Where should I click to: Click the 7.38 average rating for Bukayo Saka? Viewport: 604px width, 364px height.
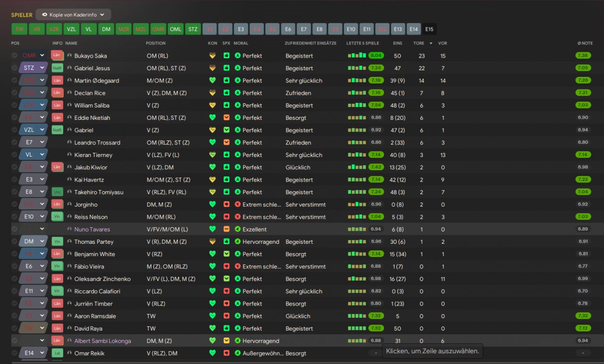[583, 56]
